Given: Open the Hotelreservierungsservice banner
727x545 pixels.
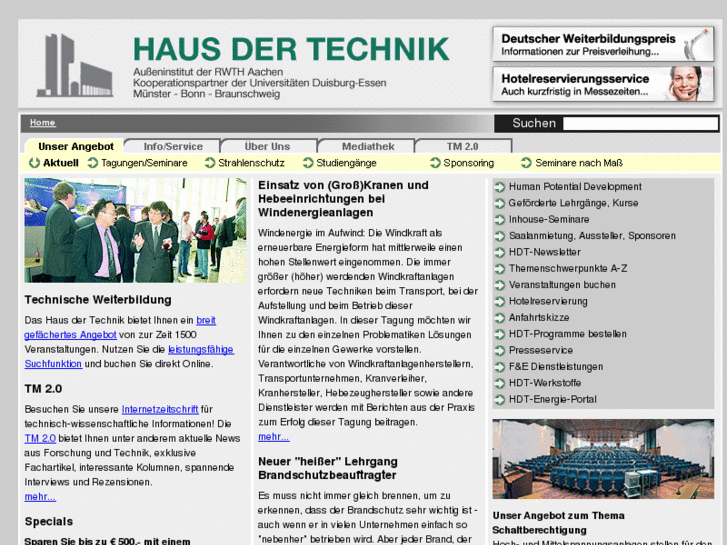Looking at the screenshot, I should (x=603, y=84).
